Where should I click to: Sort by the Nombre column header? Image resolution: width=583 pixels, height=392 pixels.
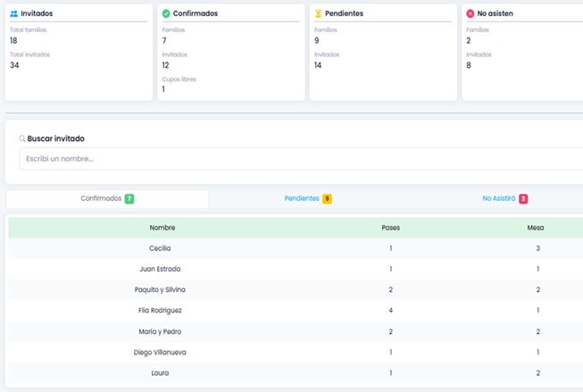pyautogui.click(x=162, y=228)
